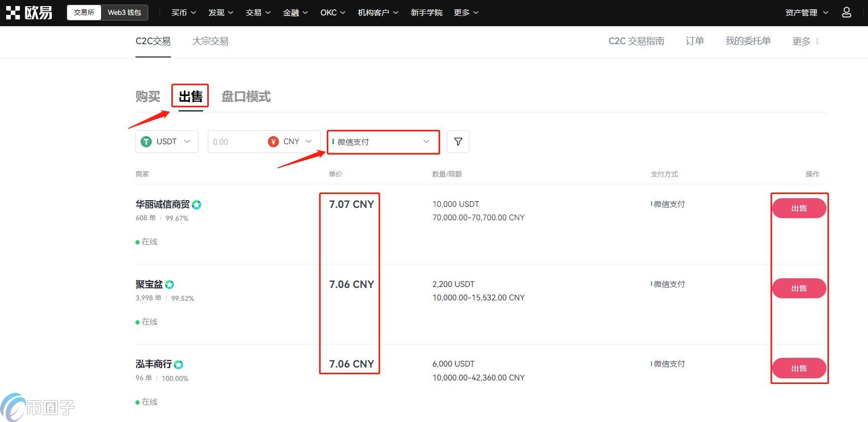Open the USDT coin selector dropdown

click(167, 142)
